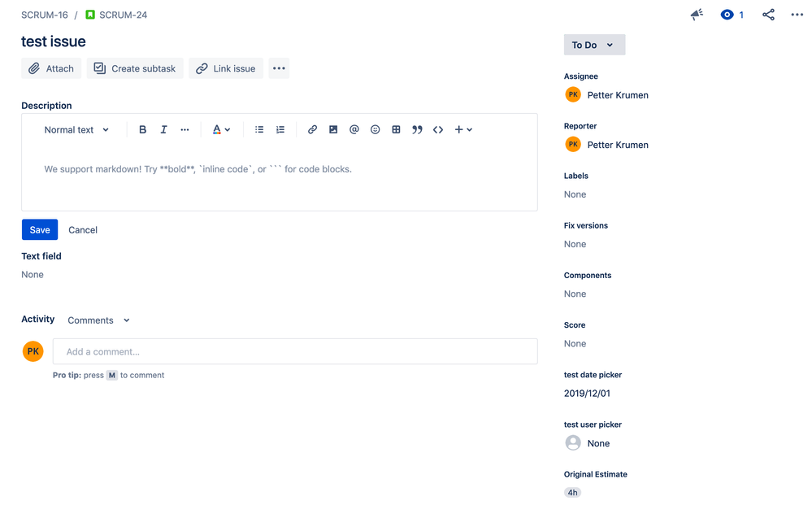Image resolution: width=812 pixels, height=505 pixels.
Task: Save the description
Action: (40, 229)
